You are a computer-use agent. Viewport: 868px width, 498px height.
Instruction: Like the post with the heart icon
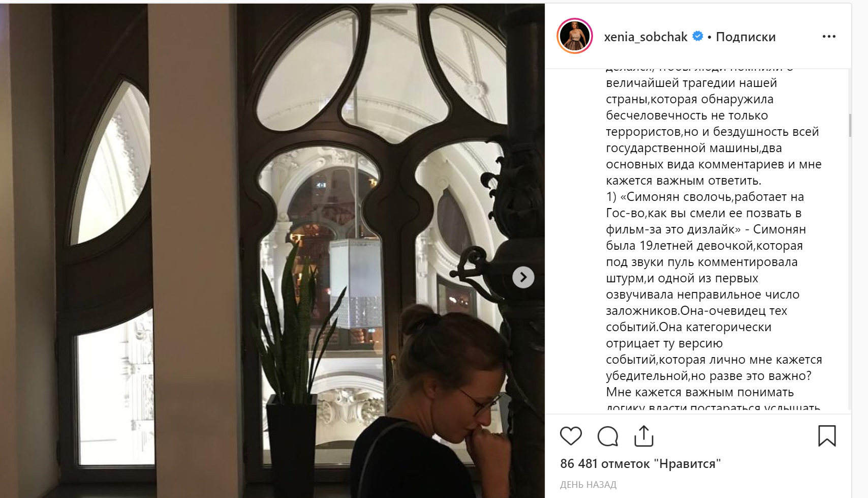571,436
